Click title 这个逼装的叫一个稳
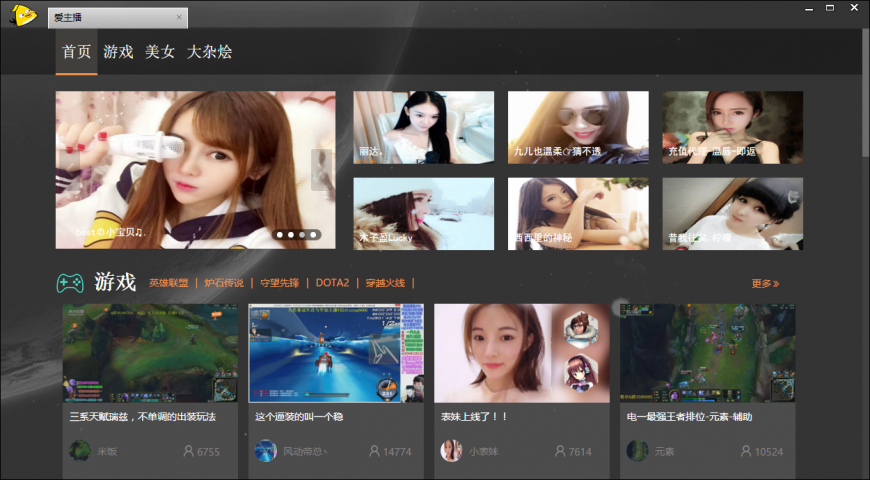This screenshot has width=870, height=480. pyautogui.click(x=299, y=417)
